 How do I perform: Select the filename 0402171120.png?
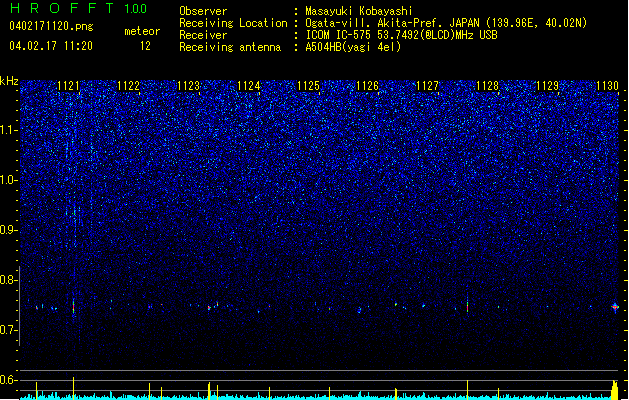pos(51,27)
